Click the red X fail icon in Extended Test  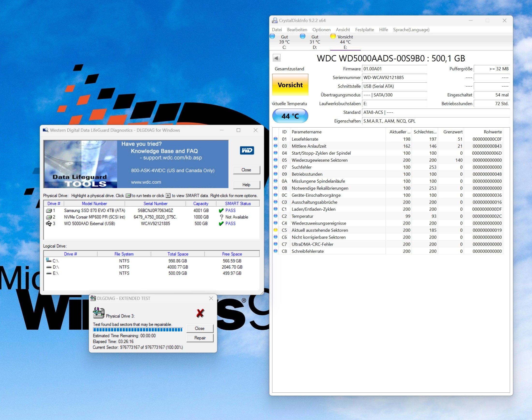click(x=200, y=313)
